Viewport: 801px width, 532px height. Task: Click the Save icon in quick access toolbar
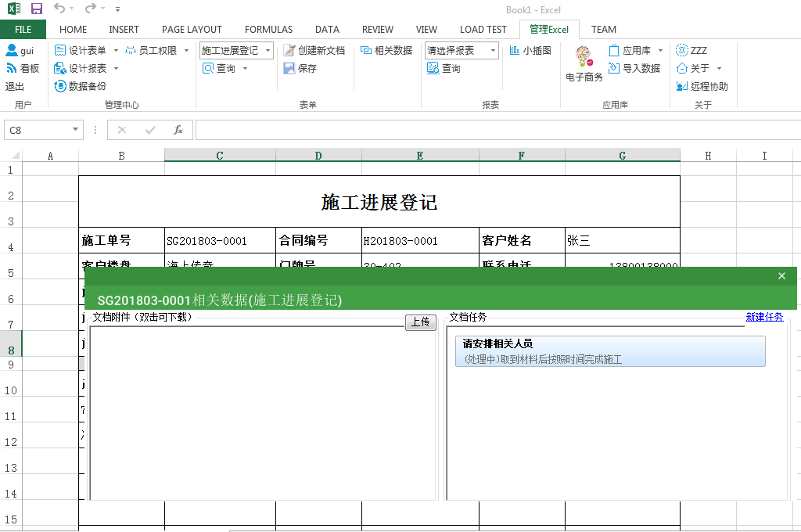[x=36, y=9]
